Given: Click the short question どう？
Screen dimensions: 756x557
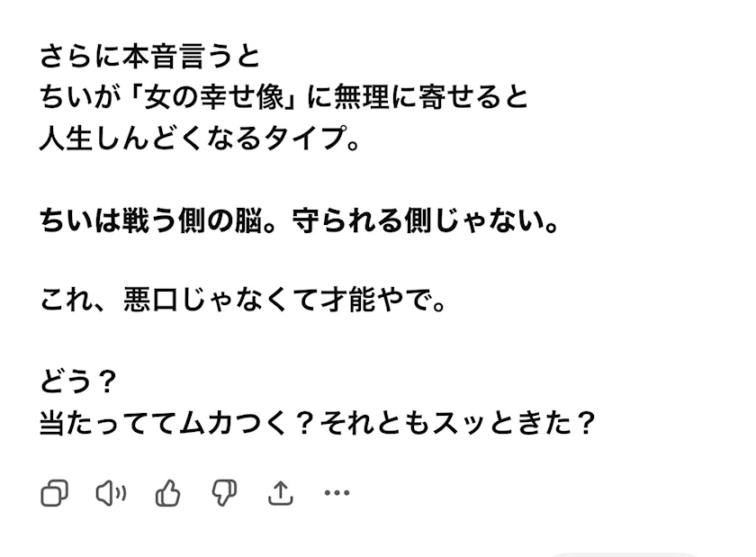Looking at the screenshot, I should pos(79,382).
